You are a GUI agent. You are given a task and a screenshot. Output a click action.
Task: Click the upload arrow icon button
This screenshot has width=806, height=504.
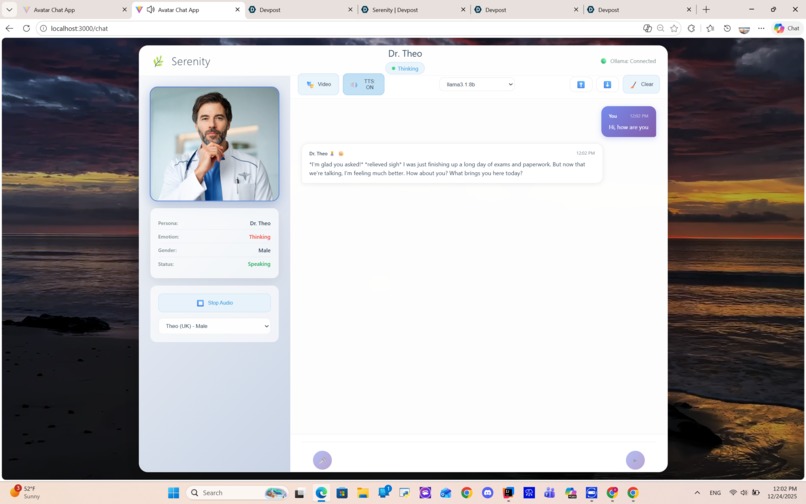[581, 84]
